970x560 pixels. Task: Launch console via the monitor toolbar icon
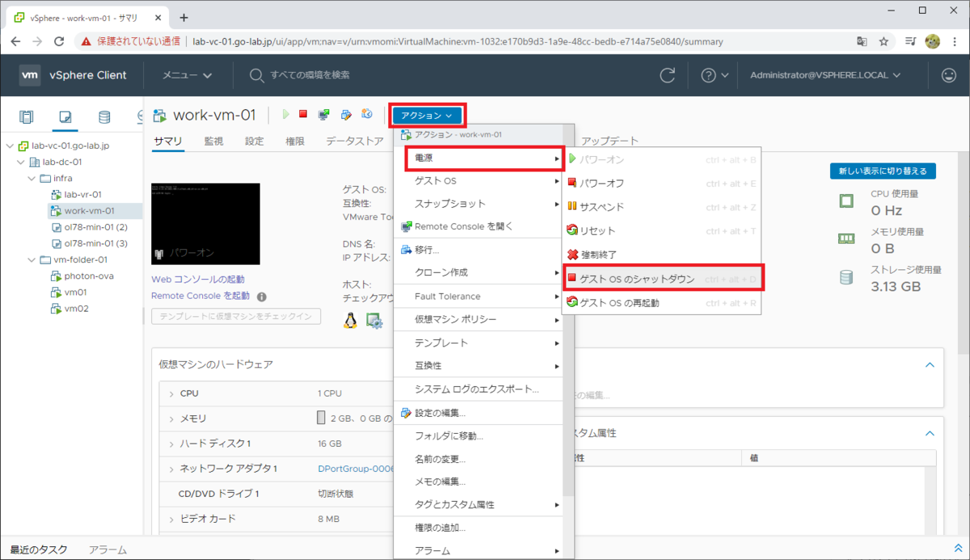[x=324, y=115]
